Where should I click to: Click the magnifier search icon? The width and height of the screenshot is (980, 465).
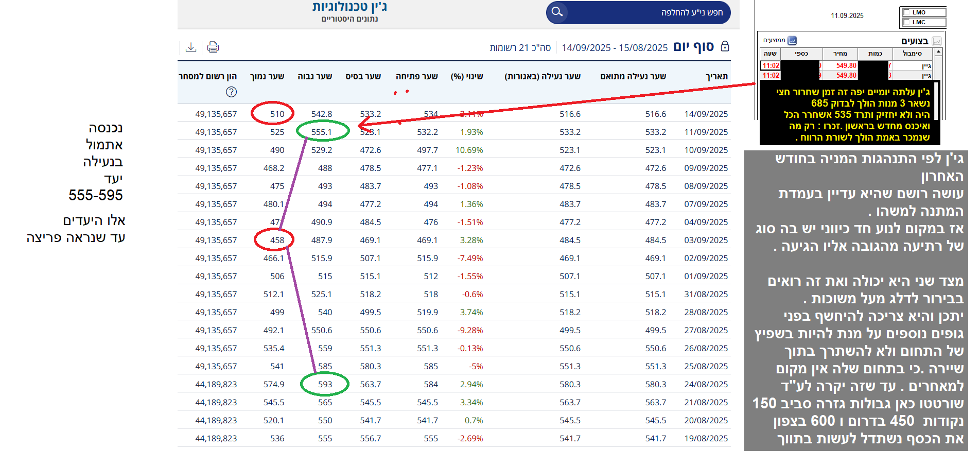pyautogui.click(x=557, y=12)
